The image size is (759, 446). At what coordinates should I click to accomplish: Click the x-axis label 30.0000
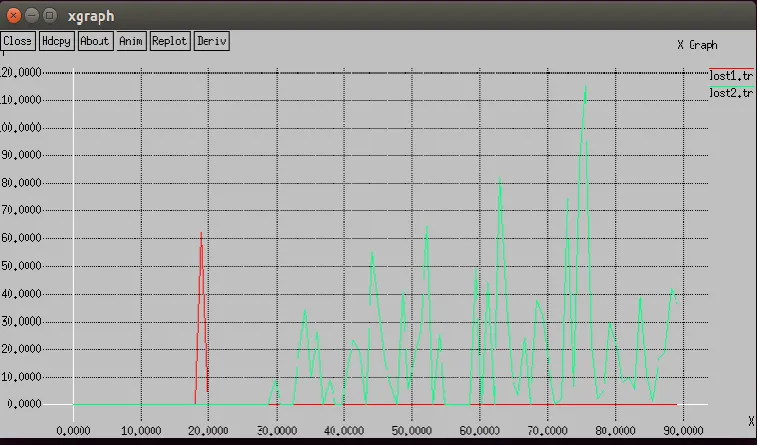(276, 431)
